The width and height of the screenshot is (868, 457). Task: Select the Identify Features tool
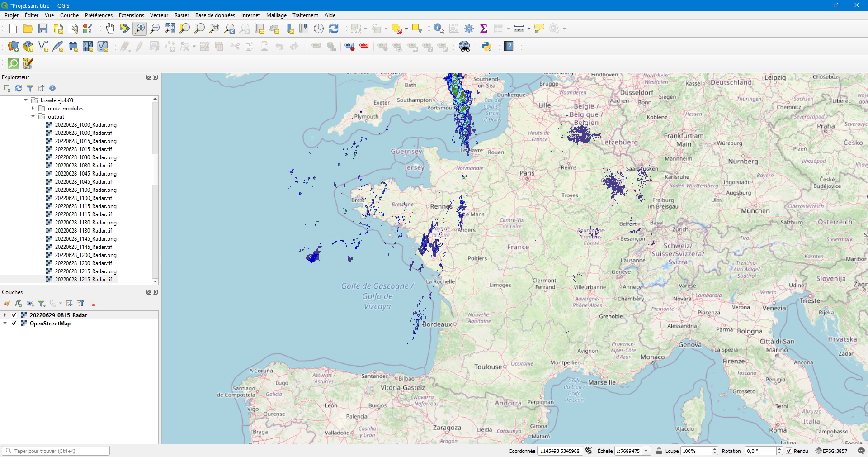(x=439, y=29)
